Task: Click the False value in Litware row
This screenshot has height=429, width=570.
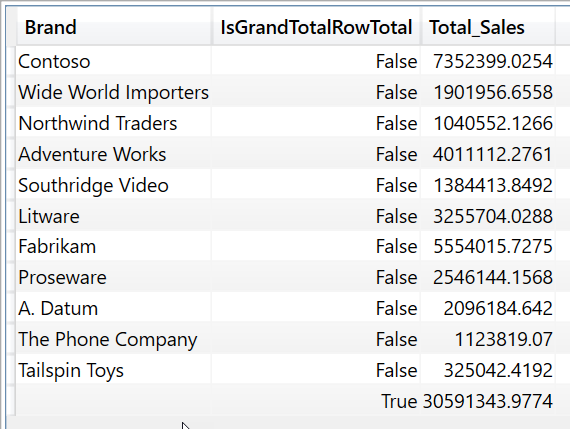Action: 396,216
